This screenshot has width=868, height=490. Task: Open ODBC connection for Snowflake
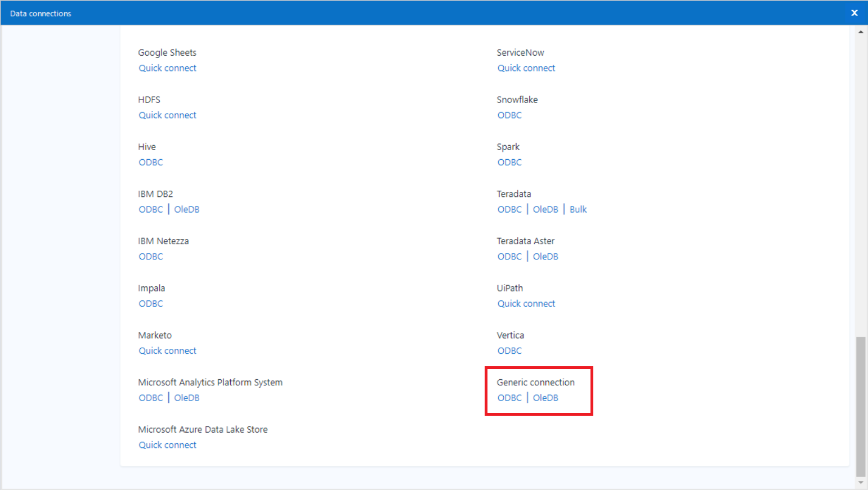[x=509, y=115]
